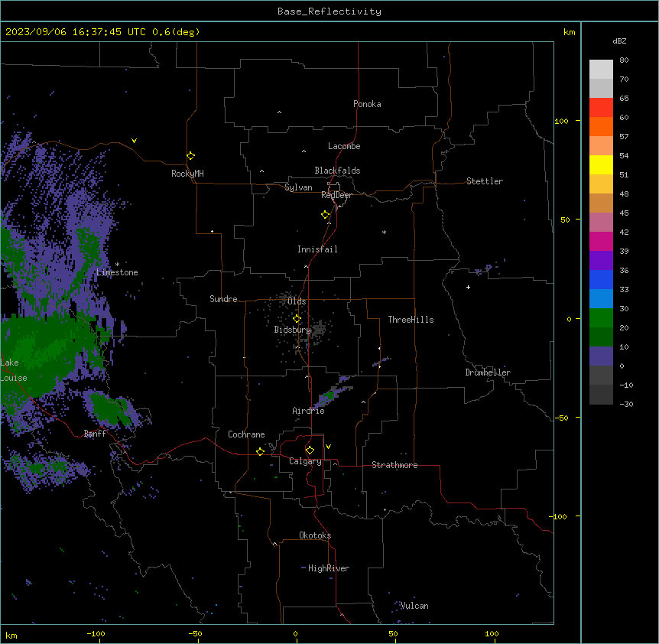This screenshot has width=659, height=644.
Task: Click the yellow V marker east of Calgary's diamond
Action: pos(328,447)
